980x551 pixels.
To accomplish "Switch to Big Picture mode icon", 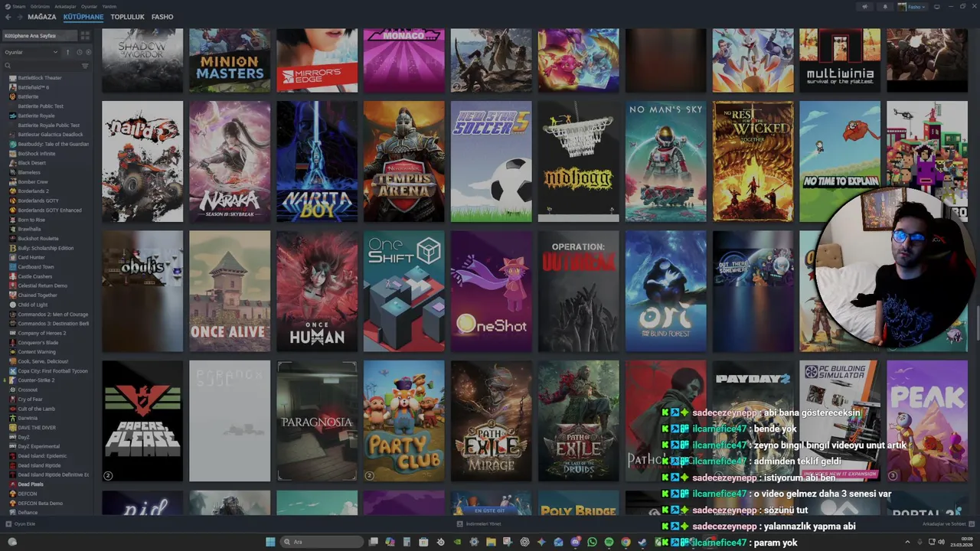I will (x=936, y=7).
